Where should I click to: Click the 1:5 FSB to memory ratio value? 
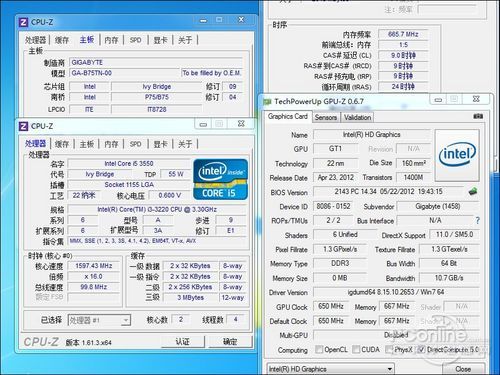[403, 45]
